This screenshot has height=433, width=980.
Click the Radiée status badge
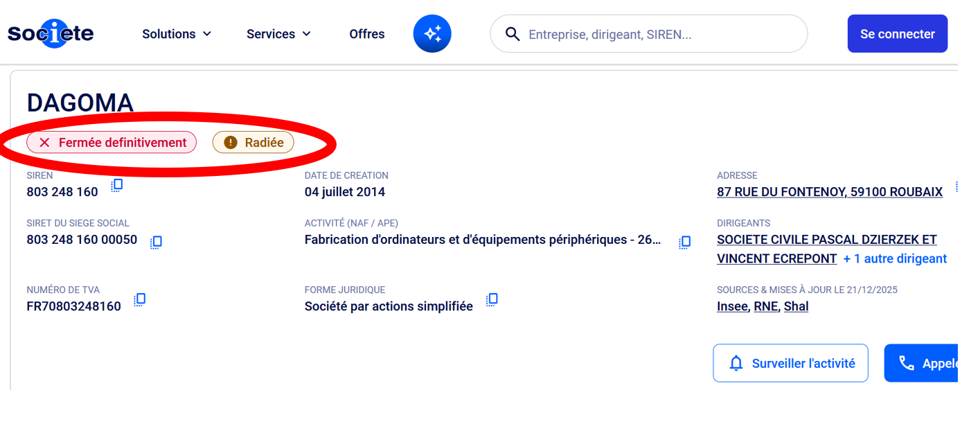[x=253, y=143]
